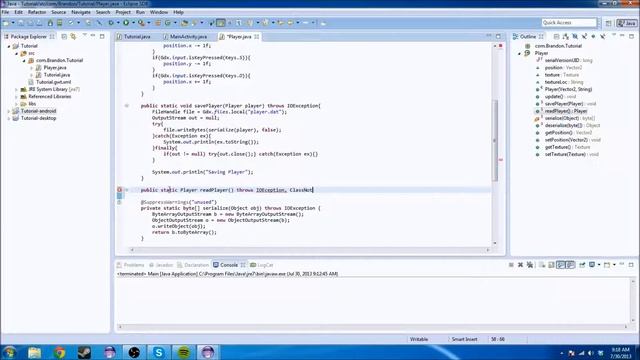Click the editor horizontal scrollbar
Image resolution: width=640 pixels, height=360 pixels.
point(310,249)
